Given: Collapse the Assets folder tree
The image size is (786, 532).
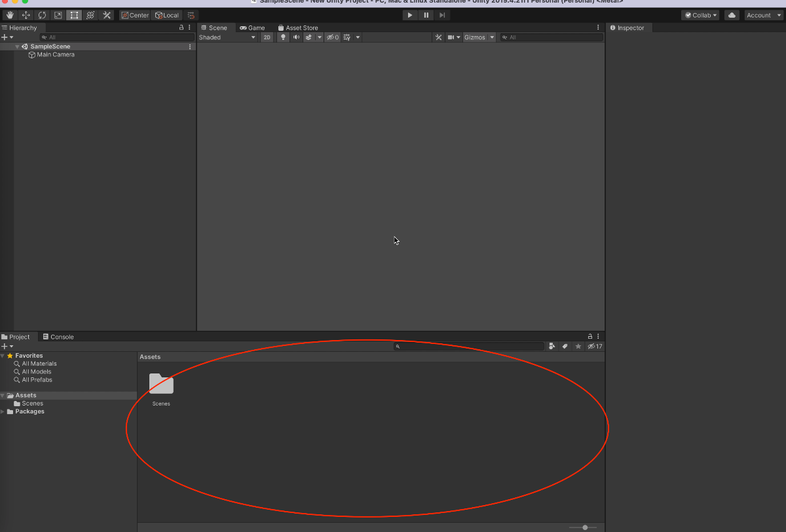Looking at the screenshot, I should (3, 396).
